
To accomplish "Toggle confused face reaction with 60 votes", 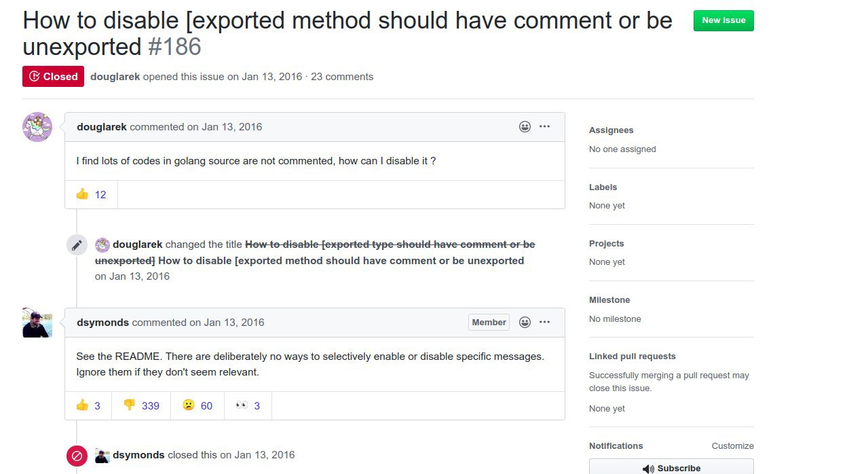I will click(x=197, y=405).
